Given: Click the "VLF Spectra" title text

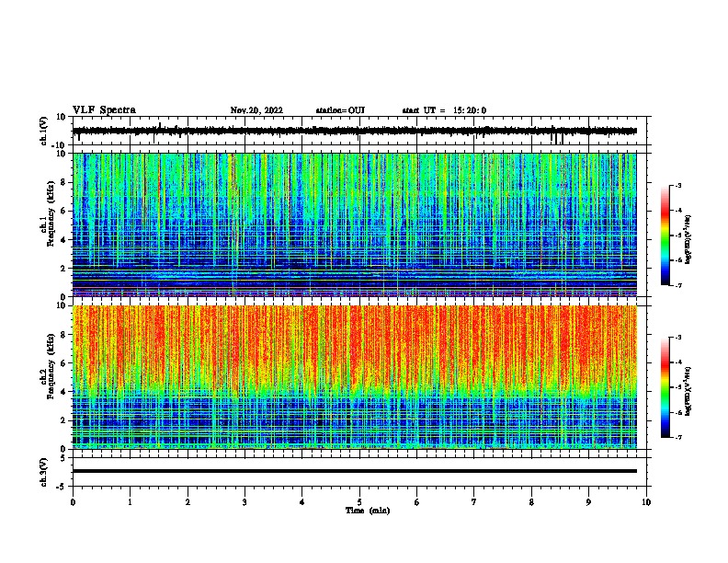Looking at the screenshot, I should pos(104,109).
